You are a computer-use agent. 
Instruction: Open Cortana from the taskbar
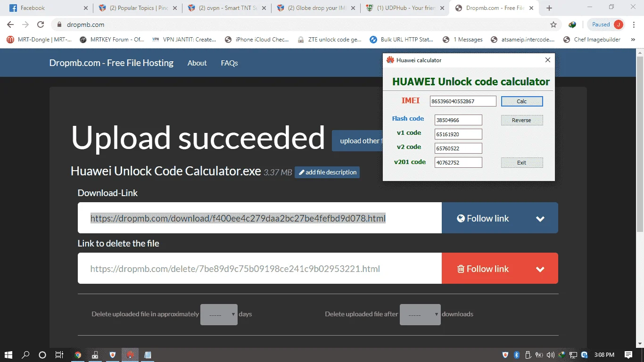[42, 355]
